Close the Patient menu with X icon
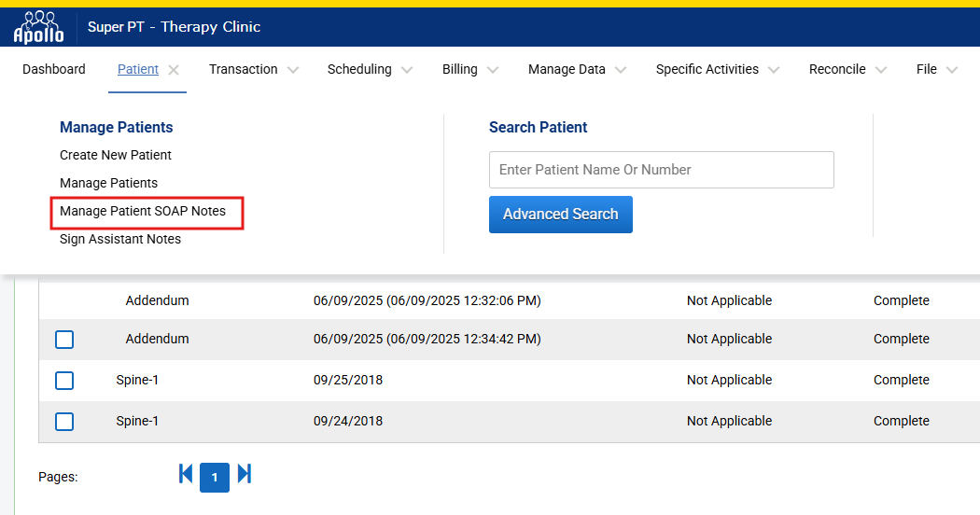This screenshot has width=980, height=515. [x=174, y=70]
